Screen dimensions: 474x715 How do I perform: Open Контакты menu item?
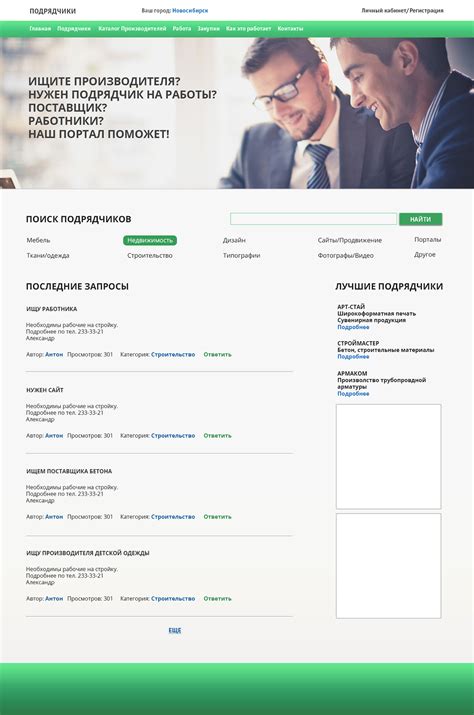(290, 28)
